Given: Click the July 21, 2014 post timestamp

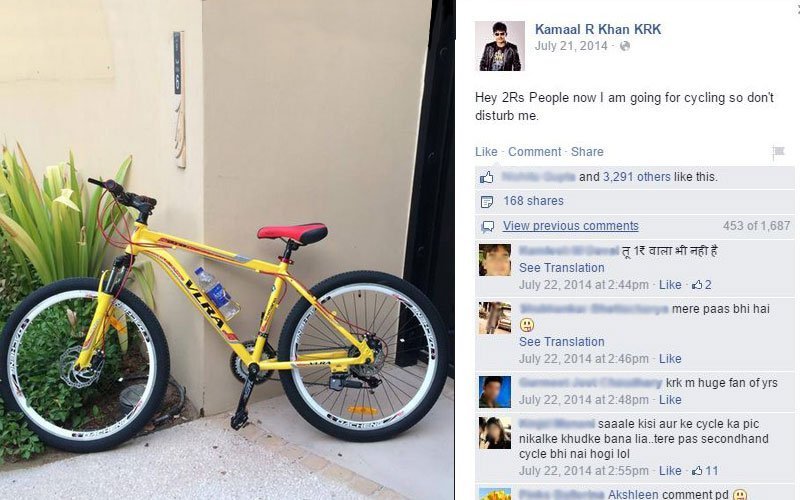Looking at the screenshot, I should point(571,46).
